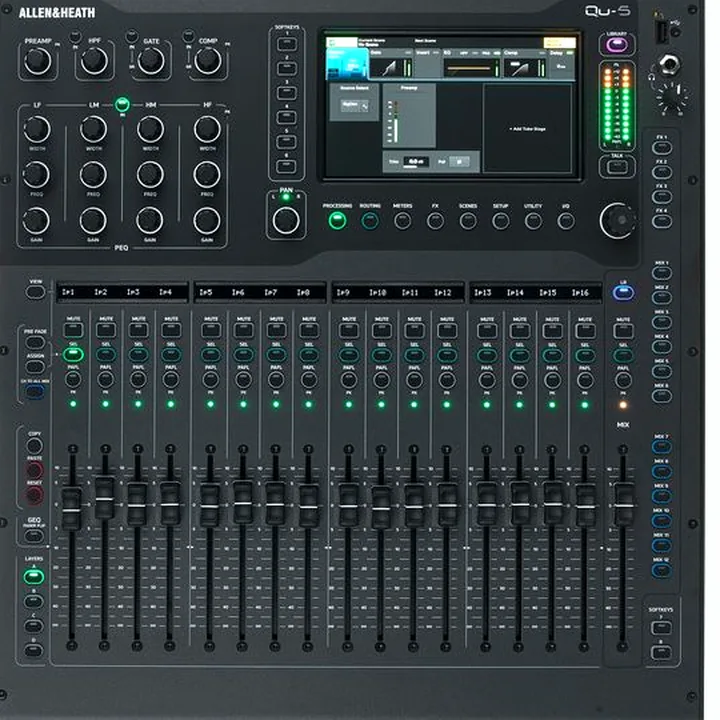Open the SETUP screen key
Screen dimensions: 720x720
coord(501,221)
